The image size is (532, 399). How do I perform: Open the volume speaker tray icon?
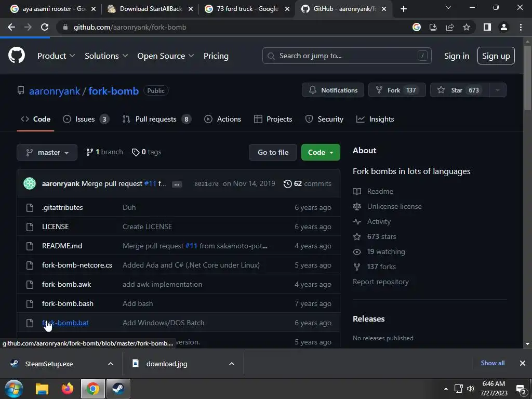tap(470, 389)
